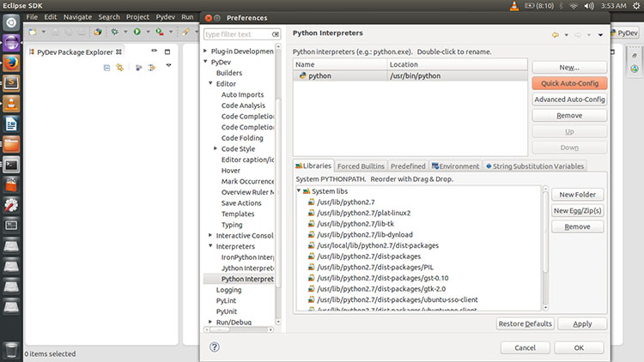
Task: Click the sound volume indicator
Action: pos(589,6)
